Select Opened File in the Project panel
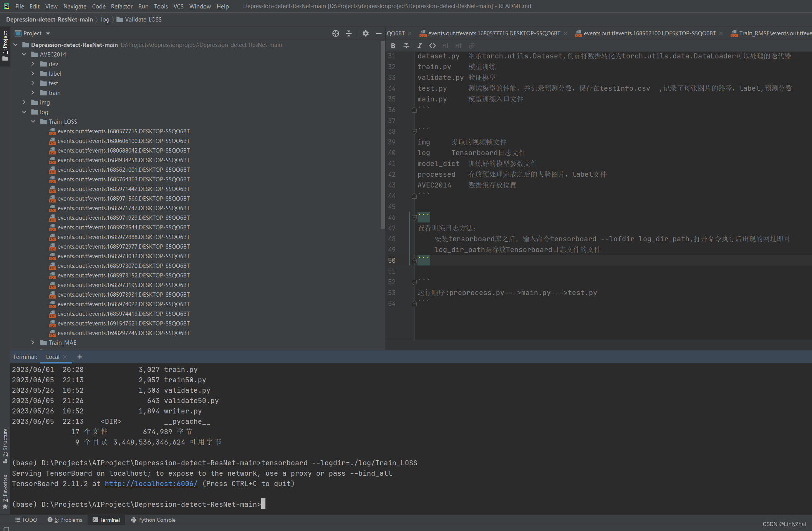The image size is (812, 531). (335, 33)
